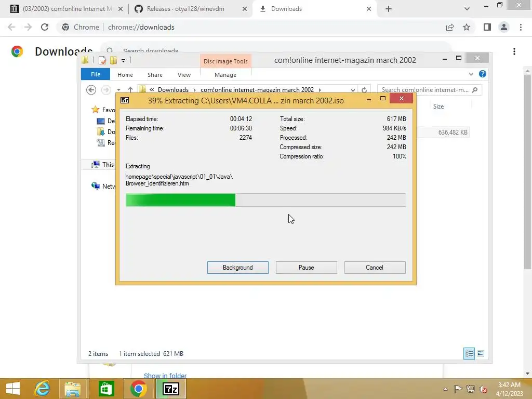Click the Show in folder link
This screenshot has width=532, height=399.
165,376
